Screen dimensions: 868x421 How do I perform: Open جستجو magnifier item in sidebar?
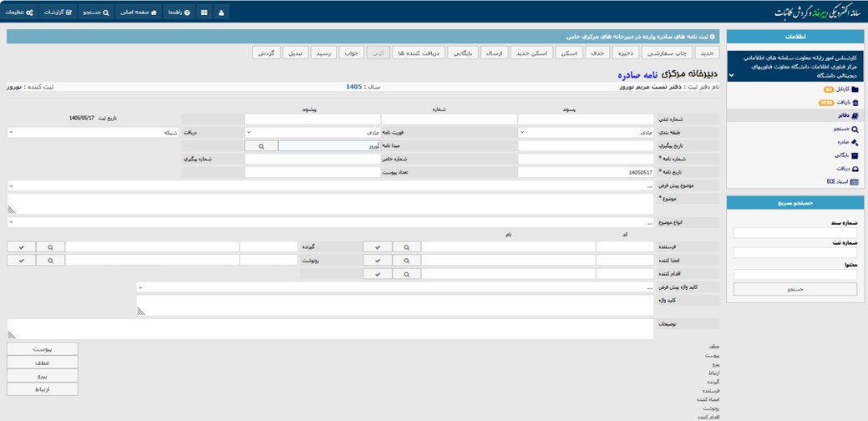tap(845, 129)
